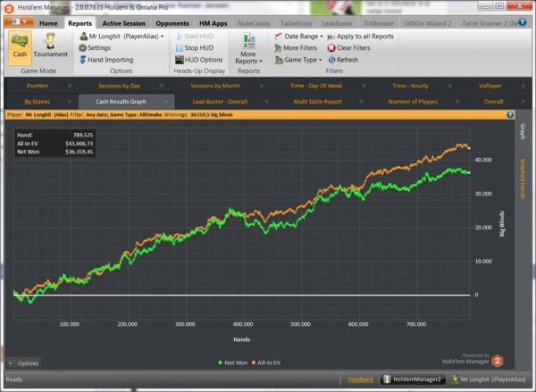Open the Game Type dropdown

[x=321, y=60]
